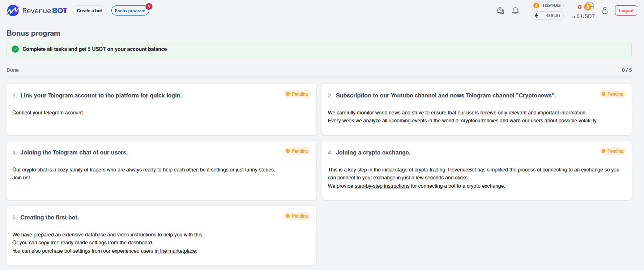This screenshot has height=270, width=644.
Task: Follow the Youtube channel link
Action: click(413, 95)
